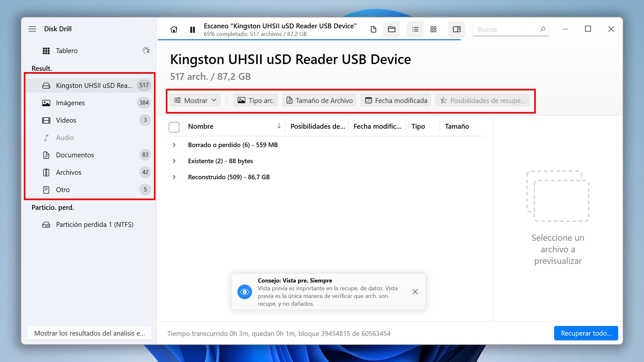
Task: Open the hamburger menu next to Disk Drill
Action: [x=33, y=29]
